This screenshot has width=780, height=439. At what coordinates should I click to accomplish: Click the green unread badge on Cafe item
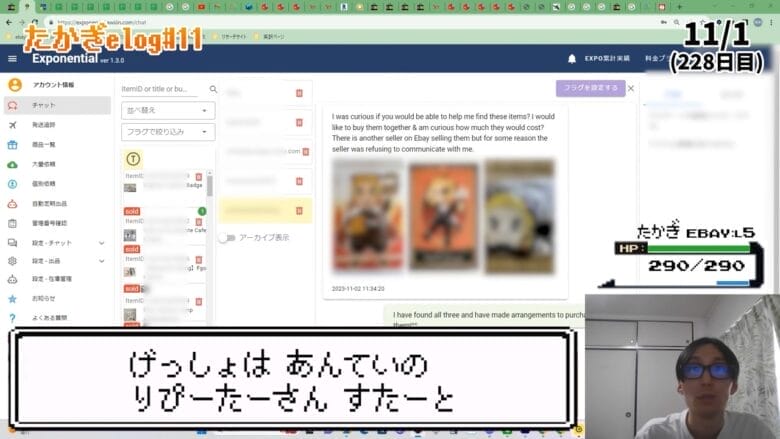202,211
